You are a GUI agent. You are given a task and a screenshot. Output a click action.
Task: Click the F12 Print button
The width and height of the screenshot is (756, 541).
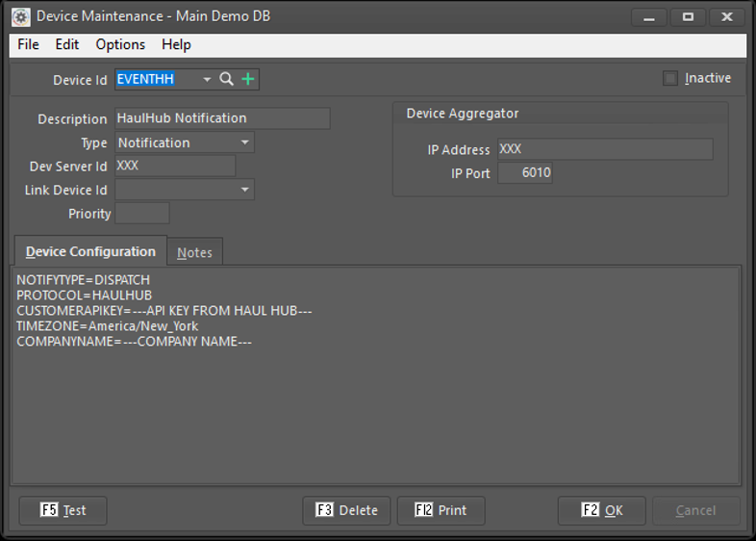click(441, 510)
